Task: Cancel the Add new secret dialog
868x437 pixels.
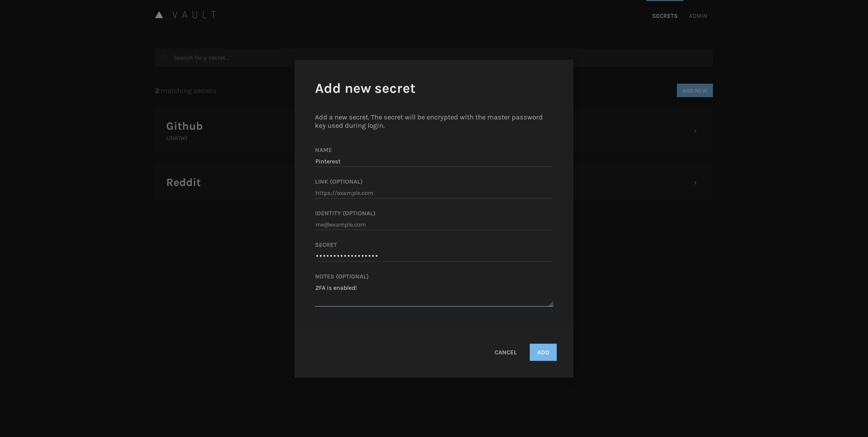Action: point(505,352)
